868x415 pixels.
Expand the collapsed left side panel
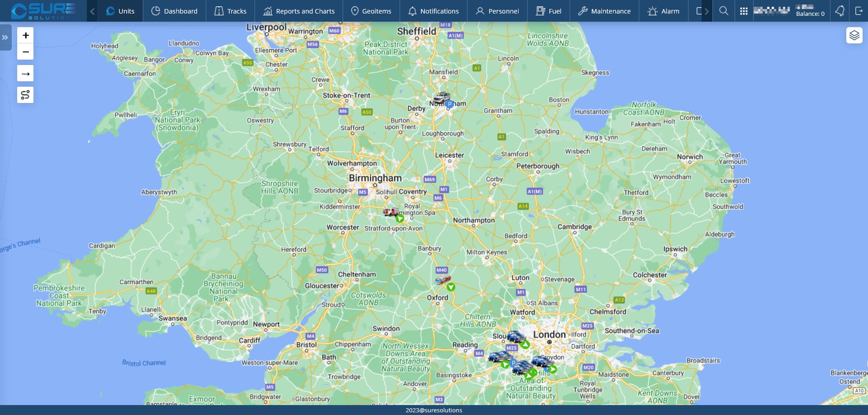pos(5,37)
